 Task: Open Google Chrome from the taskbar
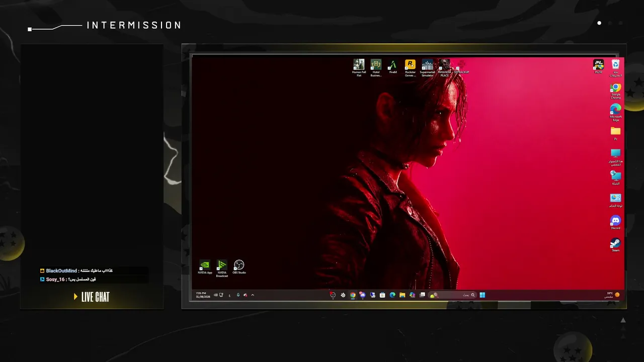tap(353, 295)
